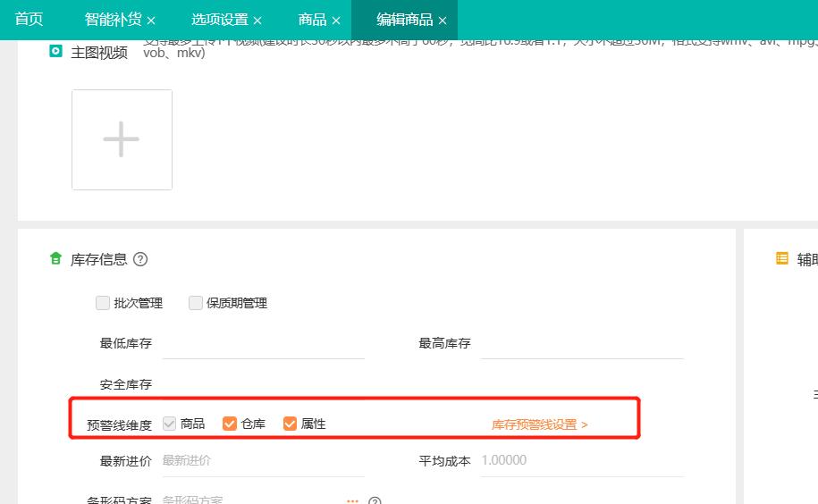Uncheck the 仓库 warning dimension checkbox
This screenshot has width=818, height=504.
coord(230,424)
